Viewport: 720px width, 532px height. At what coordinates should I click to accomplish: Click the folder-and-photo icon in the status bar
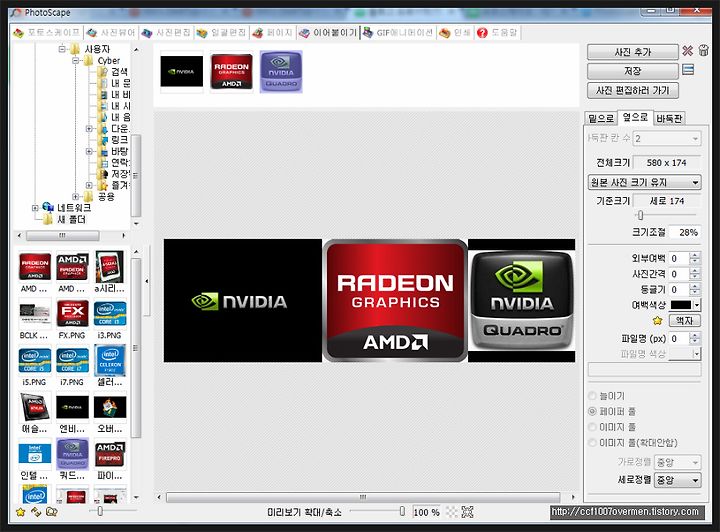pos(52,511)
